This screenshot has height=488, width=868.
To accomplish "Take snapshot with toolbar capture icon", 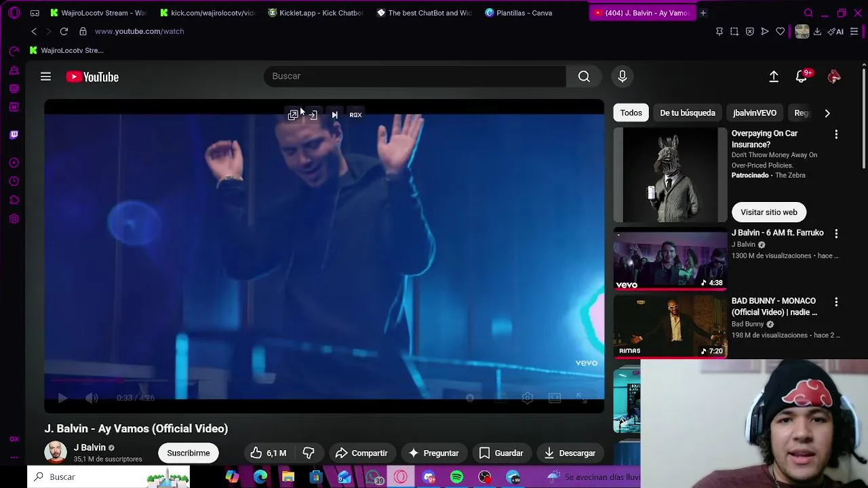I will click(734, 31).
